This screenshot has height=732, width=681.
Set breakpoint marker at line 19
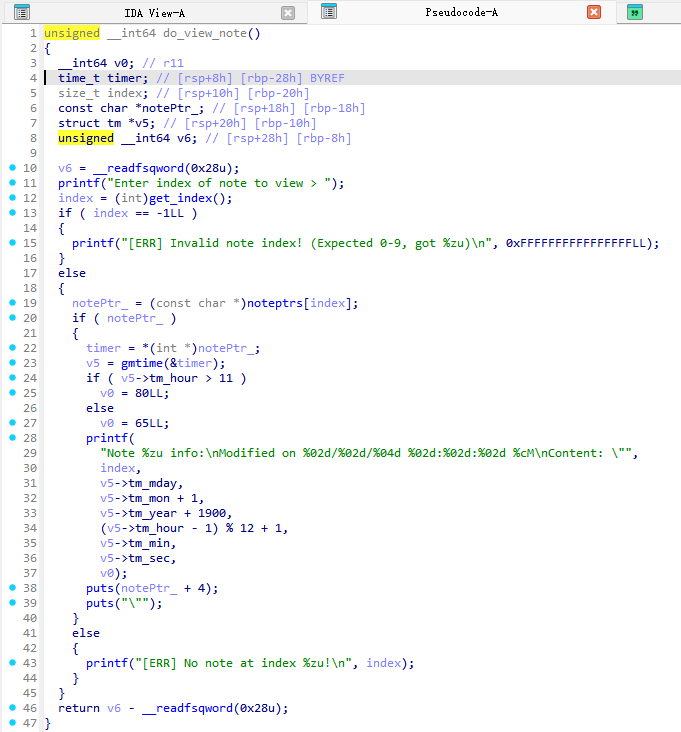(x=12, y=303)
